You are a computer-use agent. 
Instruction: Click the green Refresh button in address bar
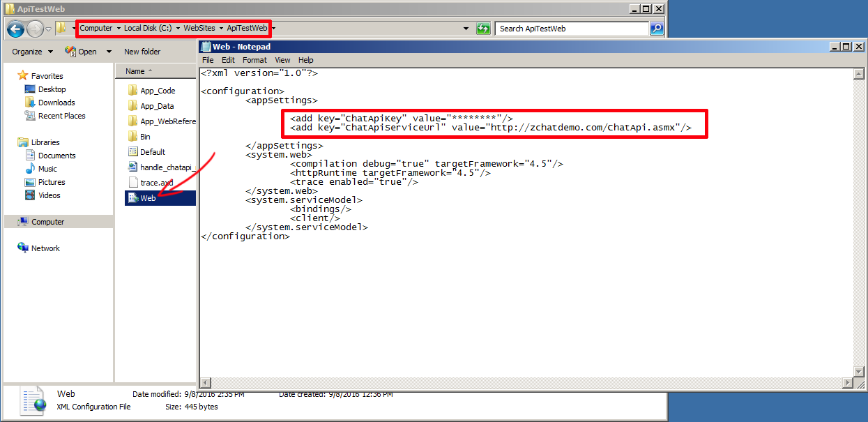coord(483,29)
